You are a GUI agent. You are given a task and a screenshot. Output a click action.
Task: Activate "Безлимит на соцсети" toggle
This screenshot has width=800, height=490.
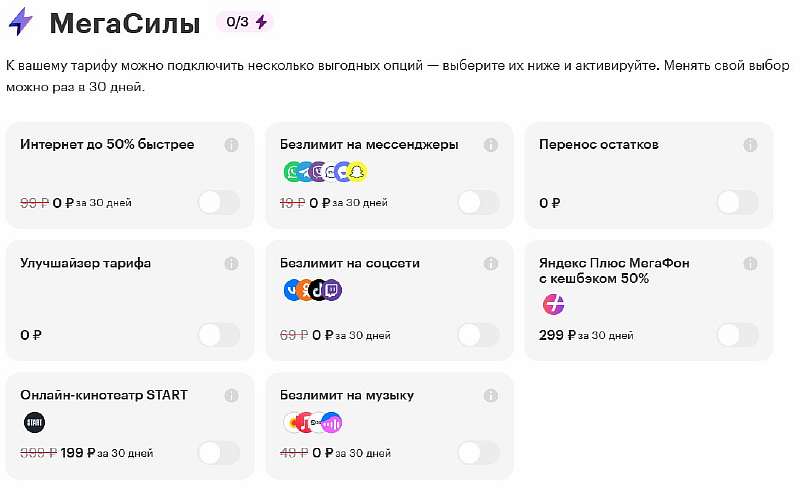click(x=477, y=335)
